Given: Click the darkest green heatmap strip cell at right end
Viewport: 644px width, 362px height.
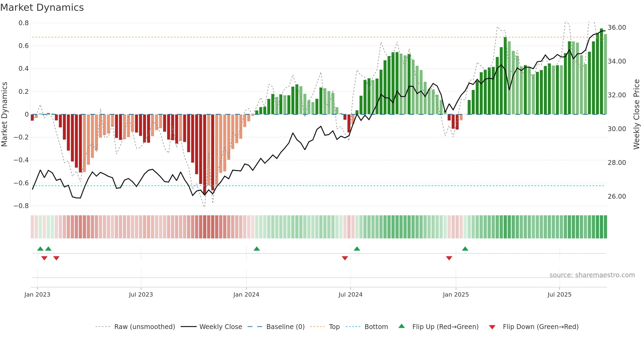Looking at the screenshot, I should [605, 227].
